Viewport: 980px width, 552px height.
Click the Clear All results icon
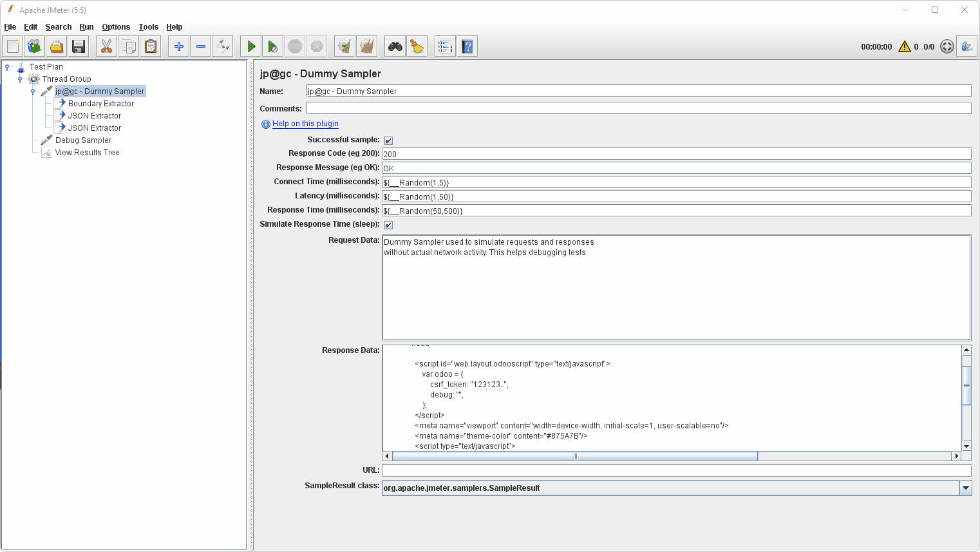(367, 46)
